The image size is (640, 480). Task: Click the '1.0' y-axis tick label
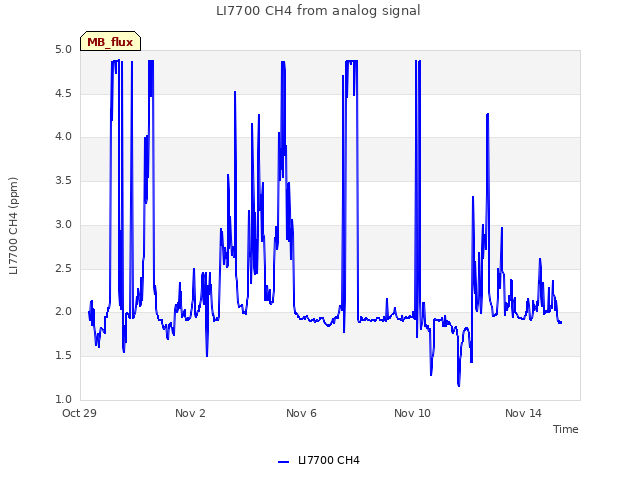(x=63, y=399)
